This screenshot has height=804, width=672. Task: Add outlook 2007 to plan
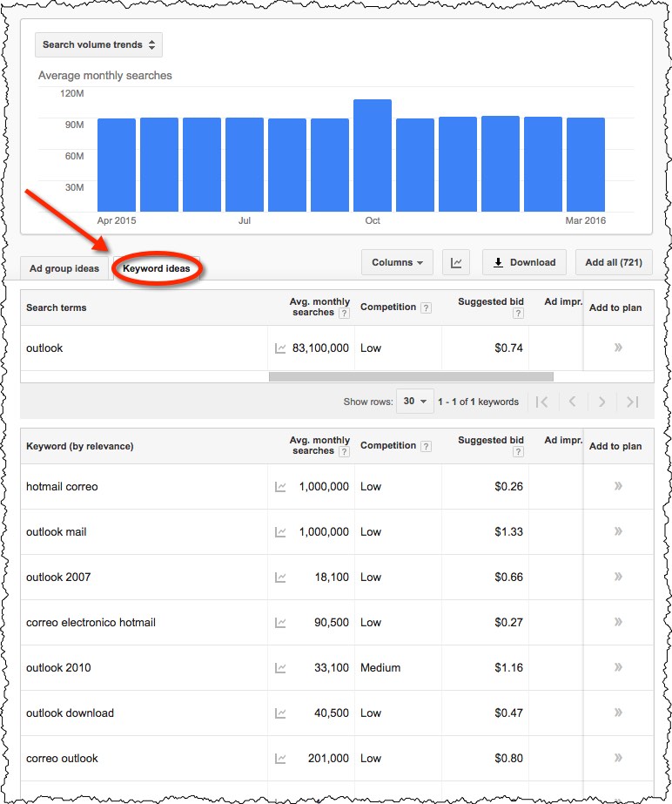click(618, 577)
